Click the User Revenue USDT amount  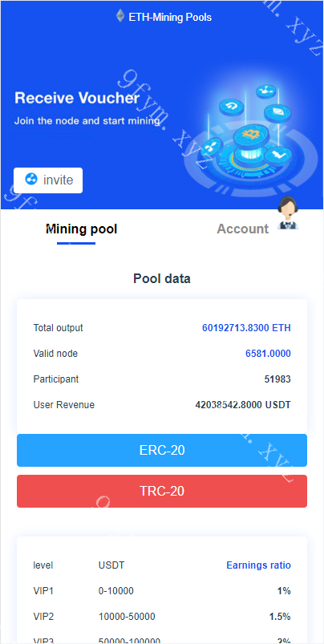(243, 404)
